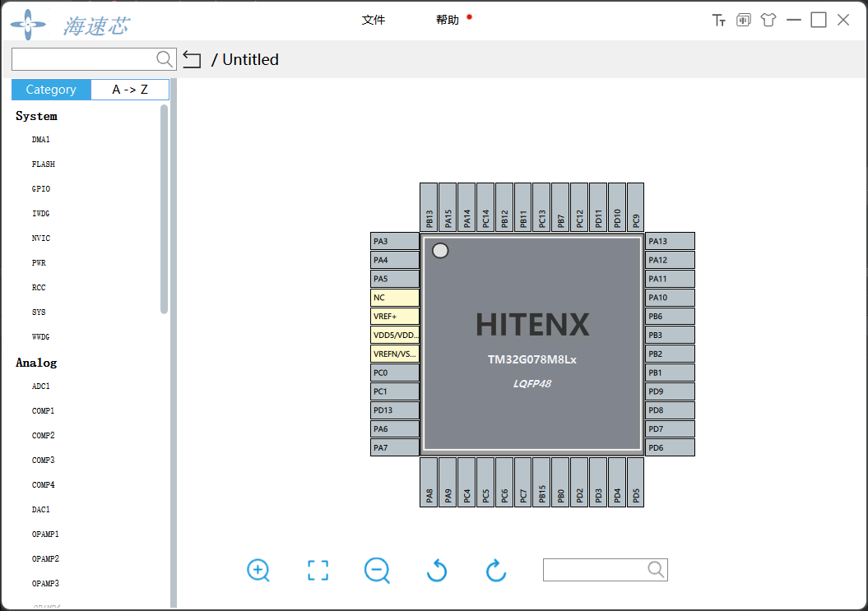The width and height of the screenshot is (868, 611).
Task: Click the System category header
Action: (36, 116)
